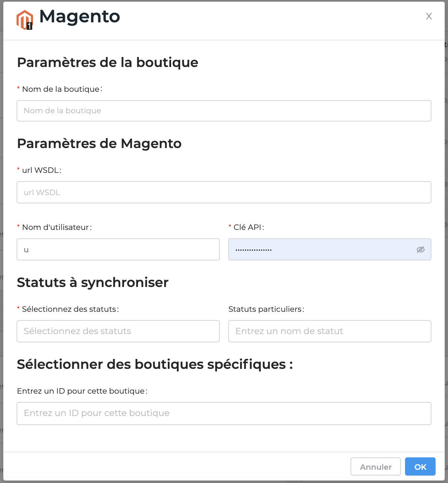Open the "Sélectionnez des statuts" dropdown
This screenshot has height=483, width=448.
point(118,331)
